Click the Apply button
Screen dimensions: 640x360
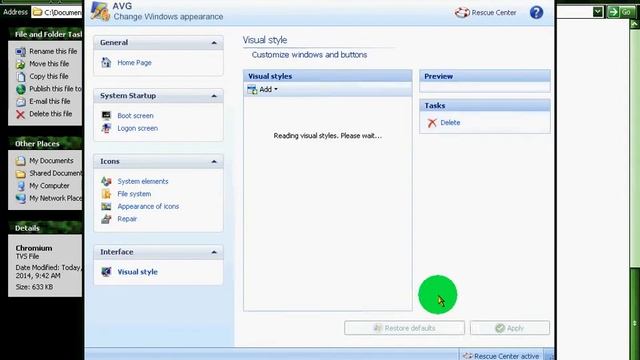[x=510, y=328]
